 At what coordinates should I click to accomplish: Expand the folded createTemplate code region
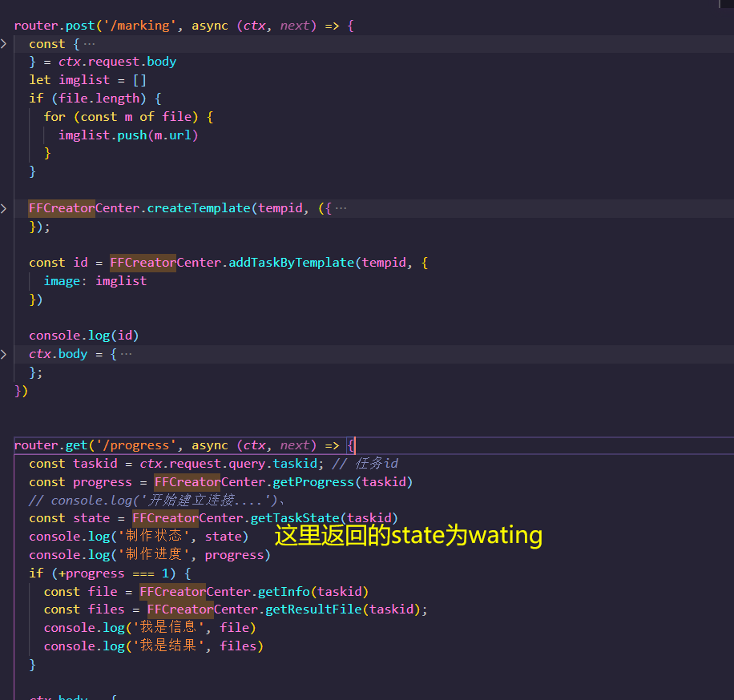[4, 208]
